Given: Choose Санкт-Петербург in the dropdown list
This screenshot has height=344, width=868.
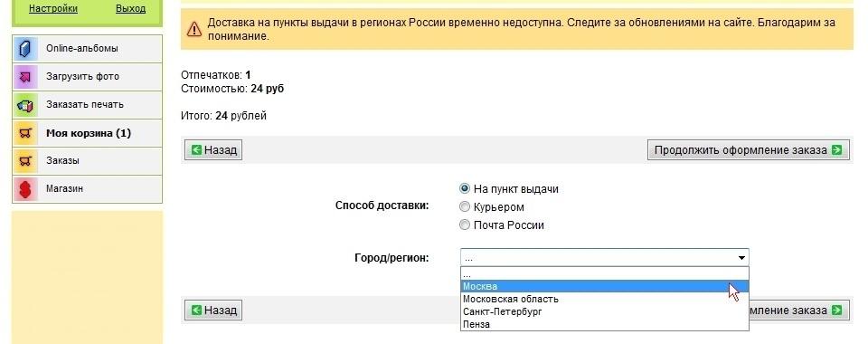Looking at the screenshot, I should click(x=605, y=312).
